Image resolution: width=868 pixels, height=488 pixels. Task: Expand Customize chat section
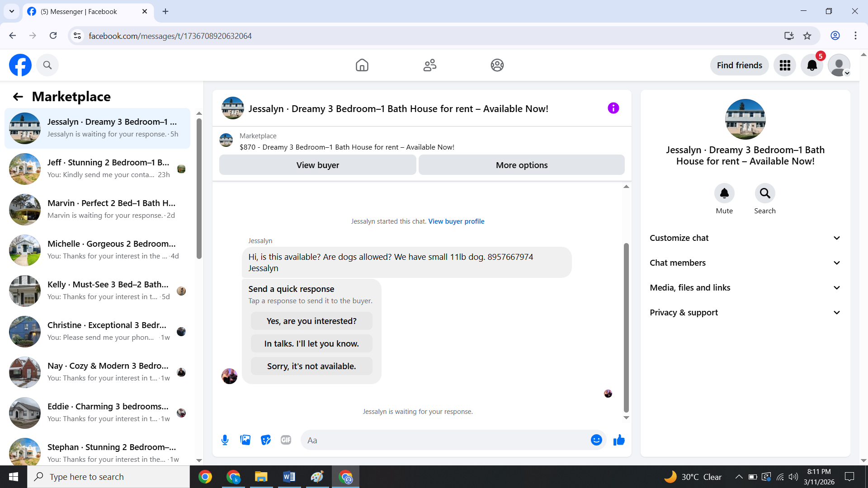tap(745, 238)
